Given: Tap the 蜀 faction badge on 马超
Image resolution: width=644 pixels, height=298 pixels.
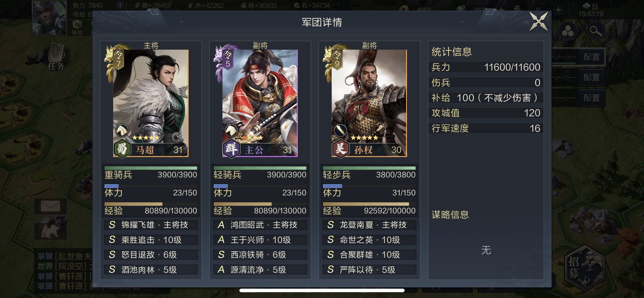Looking at the screenshot, I should click(x=122, y=148).
